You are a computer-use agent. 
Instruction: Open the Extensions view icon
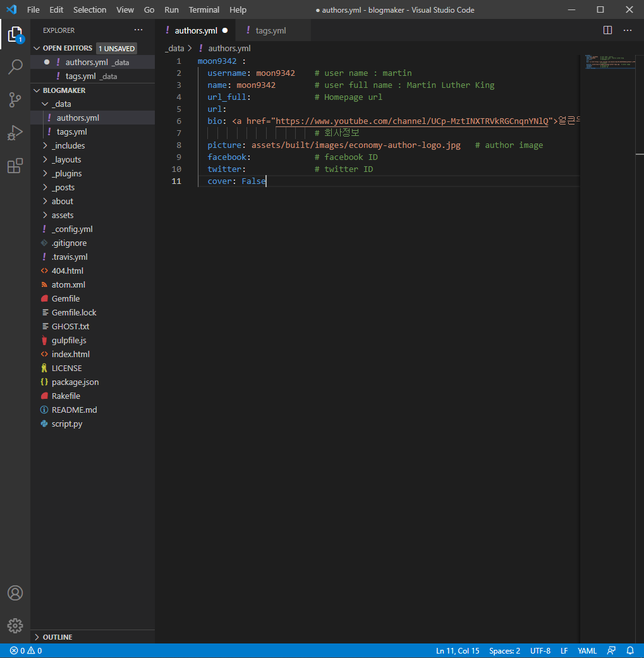click(x=15, y=166)
